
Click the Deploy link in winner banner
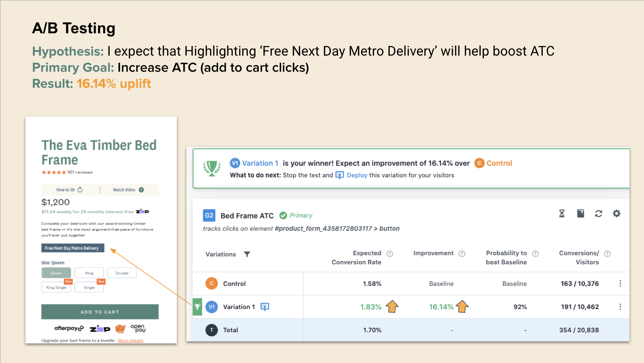[357, 175]
